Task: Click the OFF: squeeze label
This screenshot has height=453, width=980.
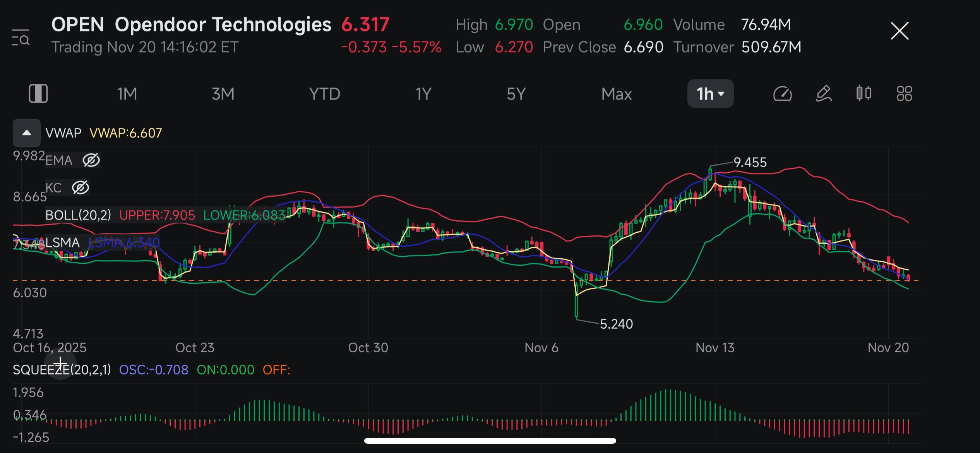Action: point(276,370)
